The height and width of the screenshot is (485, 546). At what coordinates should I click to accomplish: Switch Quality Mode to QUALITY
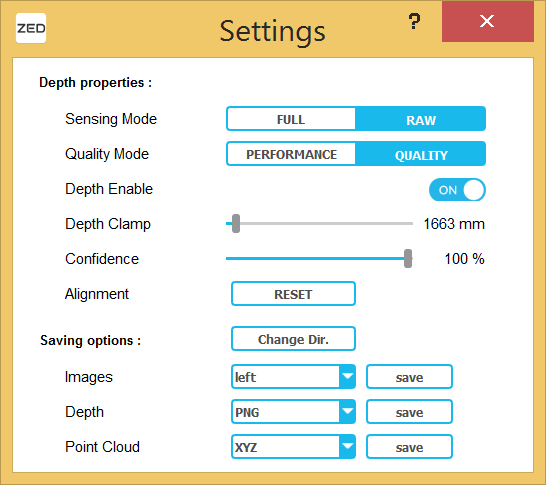click(420, 154)
